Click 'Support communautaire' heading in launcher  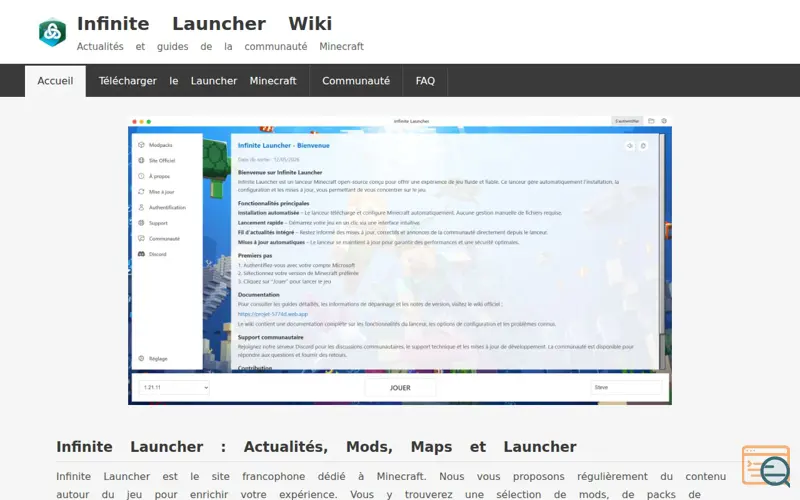click(x=270, y=337)
